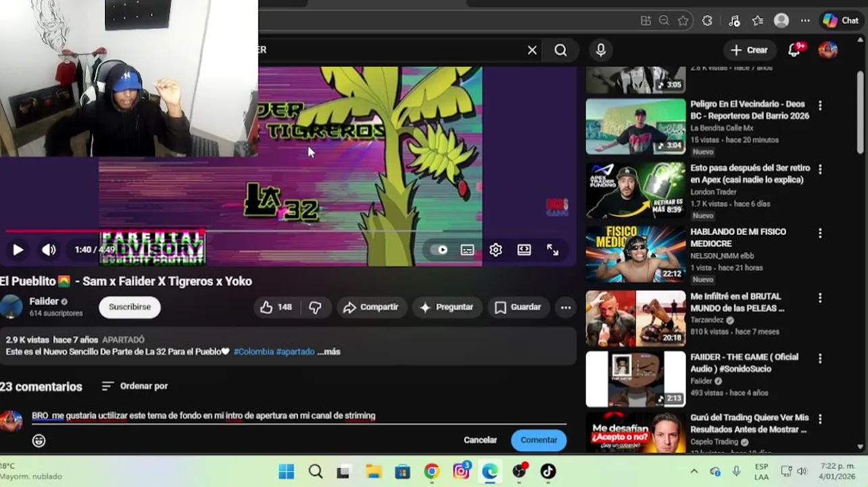
Task: Open the Faiider channel avatar
Action: point(10,307)
